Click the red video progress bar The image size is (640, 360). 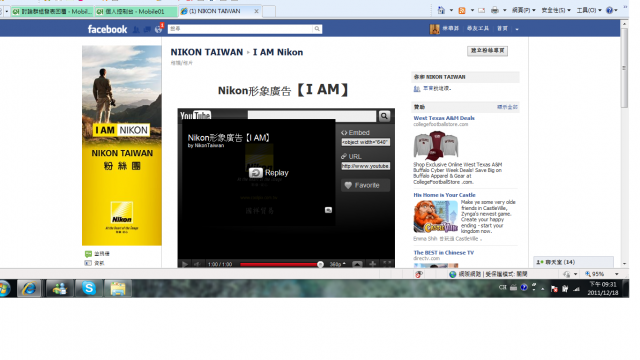coord(279,264)
